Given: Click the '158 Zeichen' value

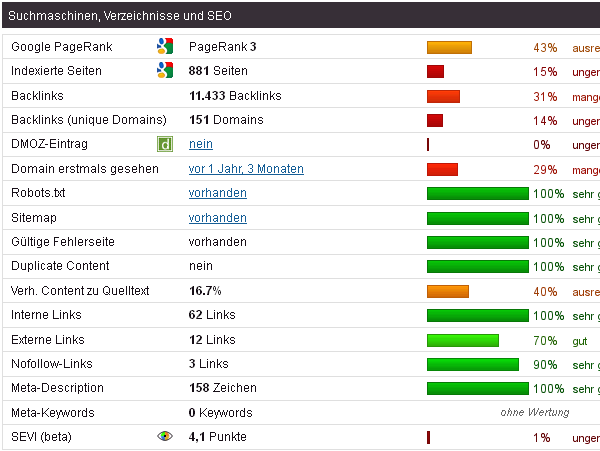Looking at the screenshot, I should [223, 388].
